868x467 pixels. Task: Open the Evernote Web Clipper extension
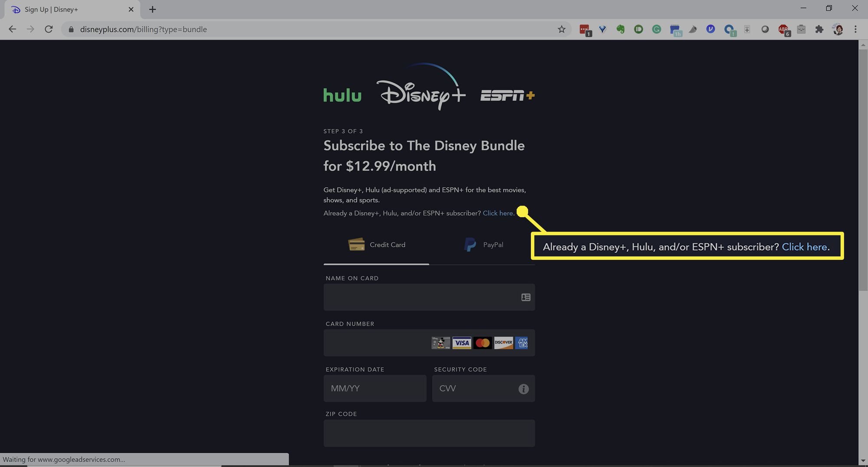pyautogui.click(x=621, y=29)
